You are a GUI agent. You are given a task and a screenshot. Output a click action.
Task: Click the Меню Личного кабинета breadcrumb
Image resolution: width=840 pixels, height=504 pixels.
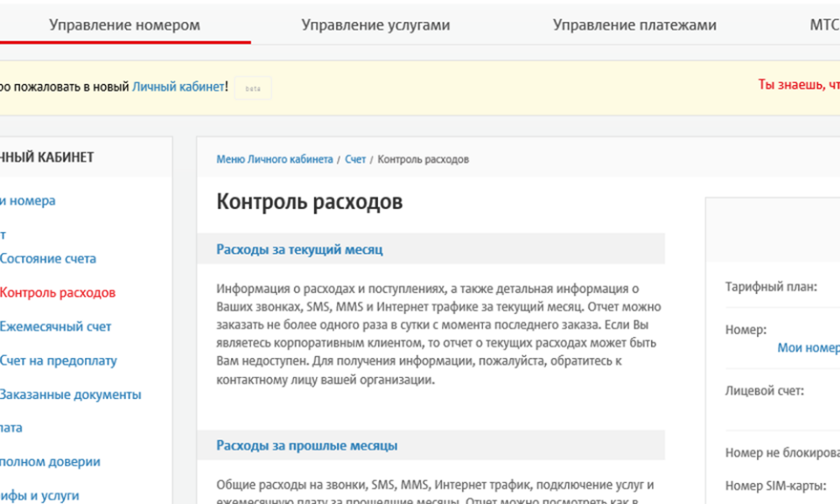[x=274, y=160]
